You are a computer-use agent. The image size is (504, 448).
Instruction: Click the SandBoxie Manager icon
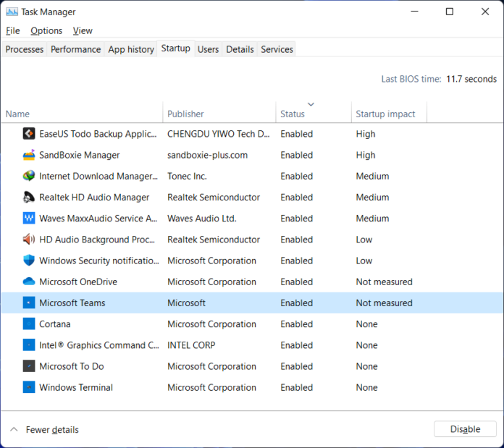coord(29,155)
